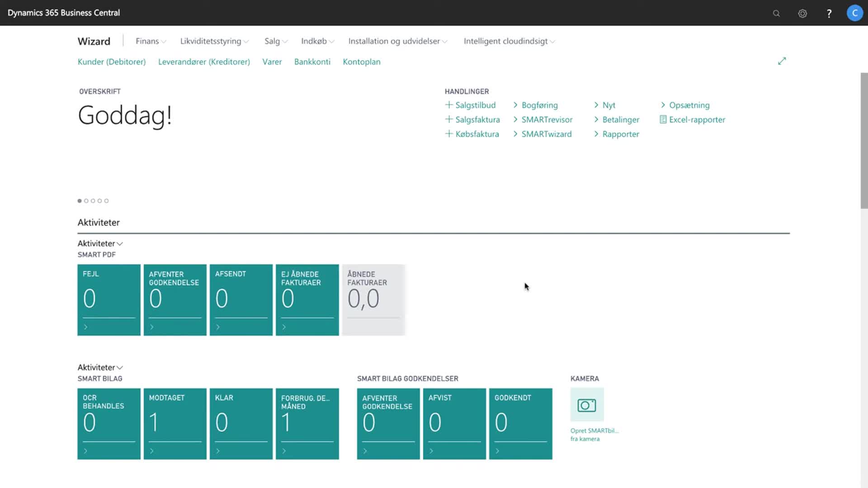The height and width of the screenshot is (488, 868).
Task: Select the second headline carousel dot
Action: [86, 201]
